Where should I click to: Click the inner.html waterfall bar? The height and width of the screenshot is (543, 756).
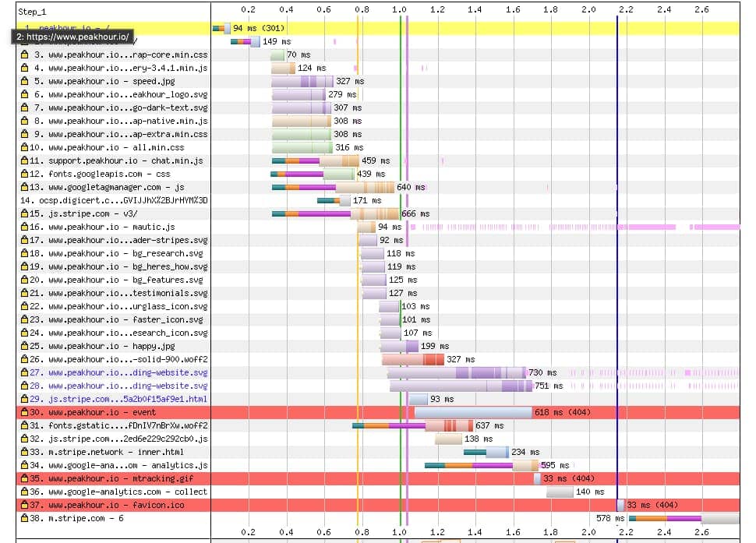[x=486, y=452]
